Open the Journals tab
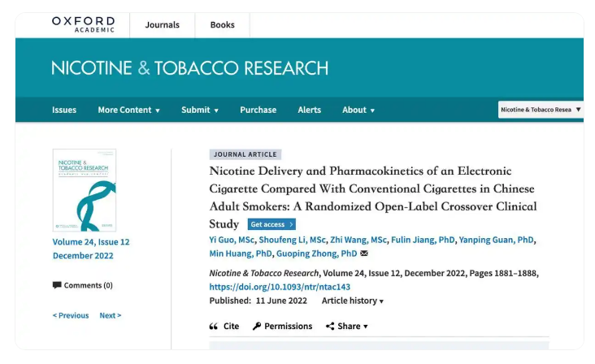 (162, 25)
